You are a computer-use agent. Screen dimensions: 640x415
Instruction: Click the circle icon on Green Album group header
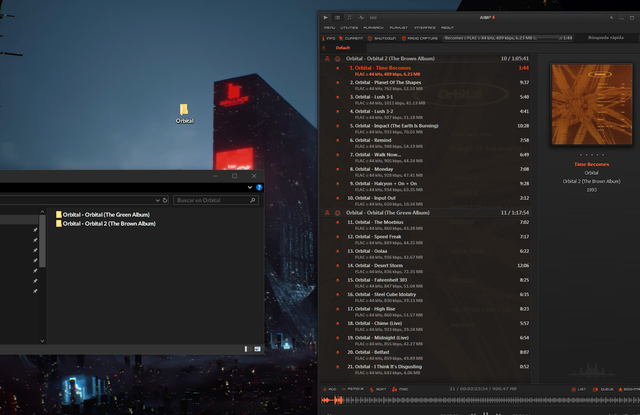(338, 213)
